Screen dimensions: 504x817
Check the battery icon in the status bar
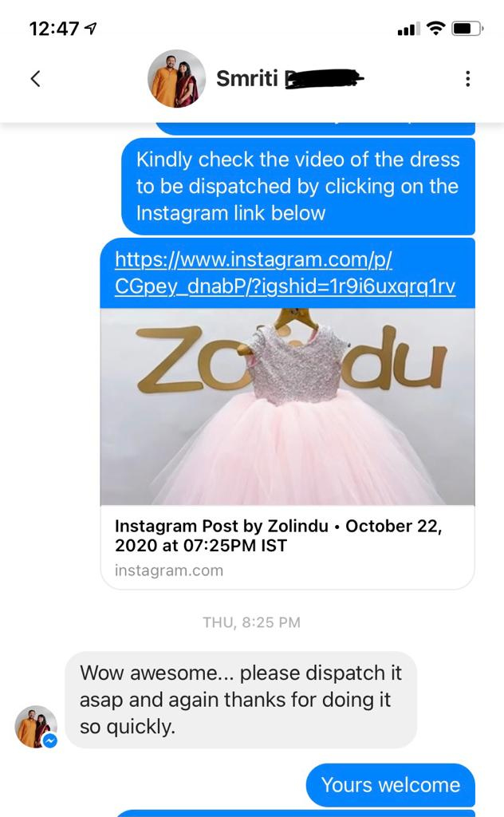467,28
